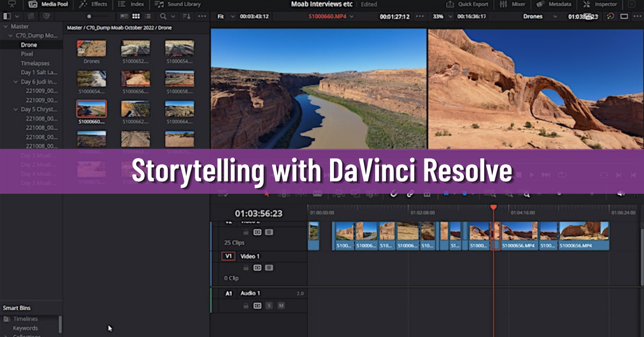Open the Keywords smart bin
The width and height of the screenshot is (644, 337).
[x=25, y=328]
